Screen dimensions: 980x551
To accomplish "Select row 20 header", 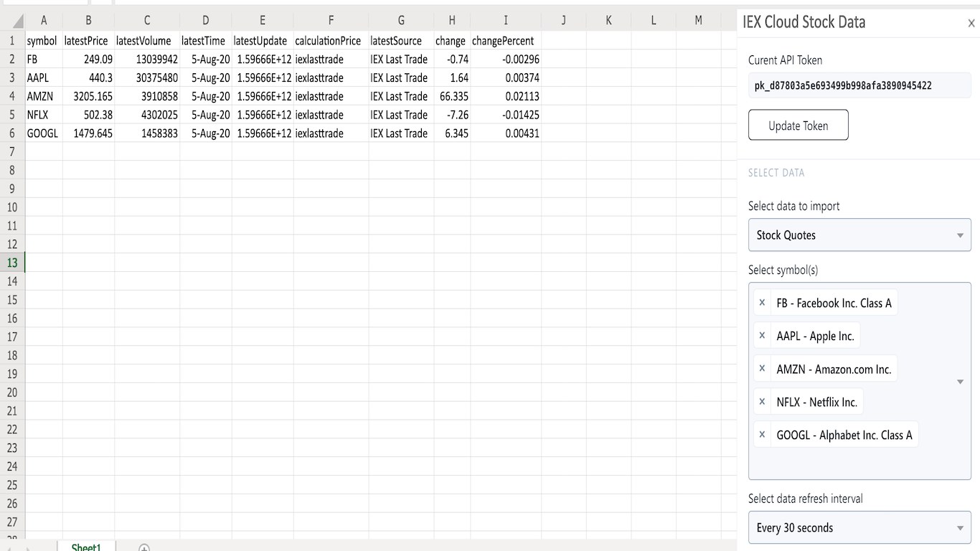I will click(x=12, y=392).
